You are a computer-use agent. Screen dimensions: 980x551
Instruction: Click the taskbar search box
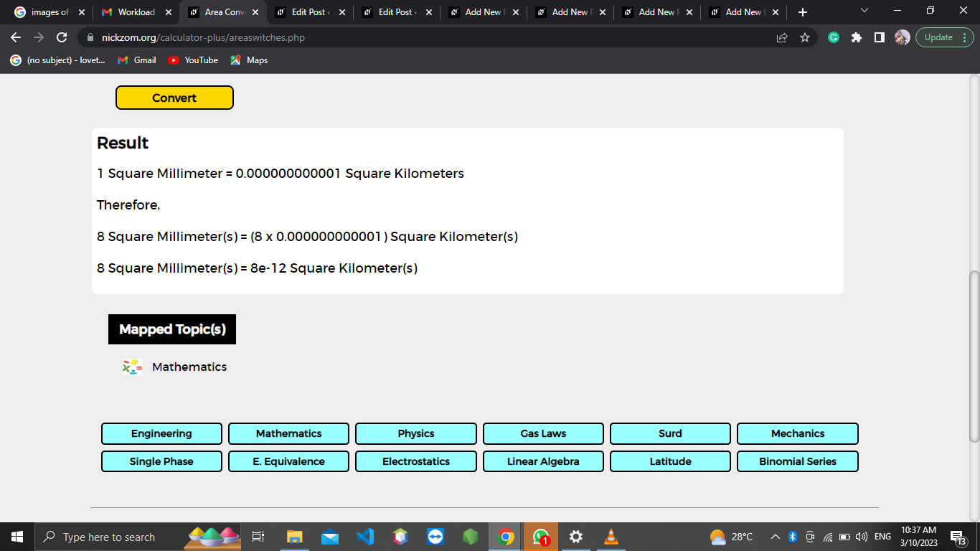[x=138, y=537]
